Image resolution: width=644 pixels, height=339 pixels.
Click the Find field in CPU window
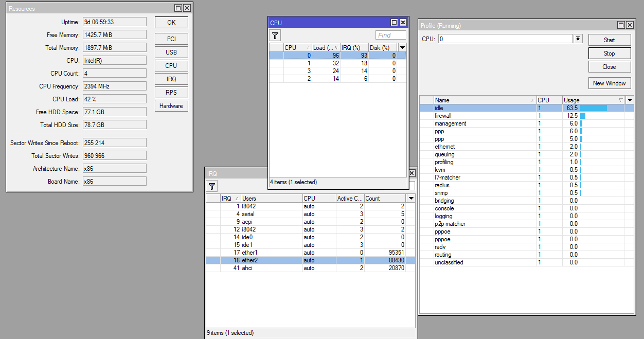click(390, 35)
